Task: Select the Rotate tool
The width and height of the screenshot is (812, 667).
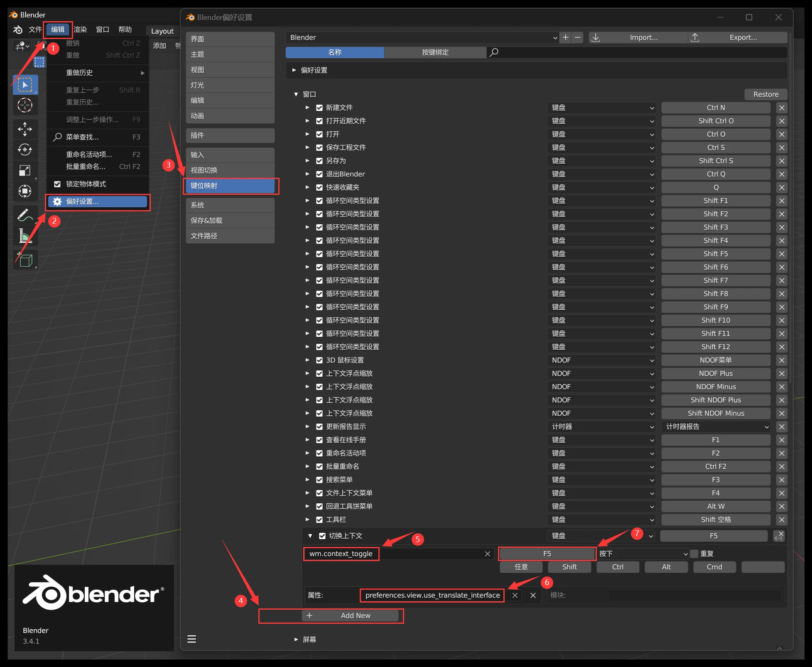Action: coord(25,150)
